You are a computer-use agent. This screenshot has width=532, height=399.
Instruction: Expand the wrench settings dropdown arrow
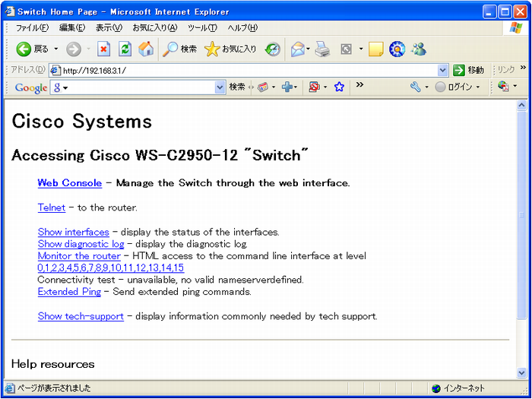[427, 87]
